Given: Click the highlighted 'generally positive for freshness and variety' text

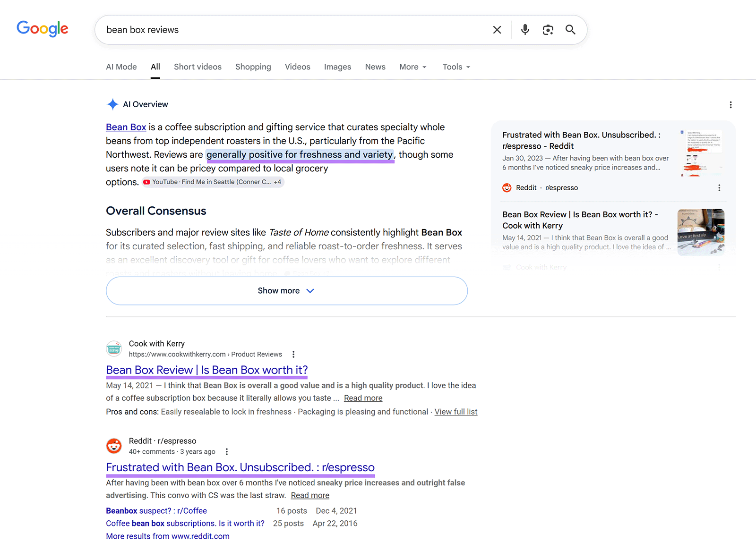Looking at the screenshot, I should 300,155.
